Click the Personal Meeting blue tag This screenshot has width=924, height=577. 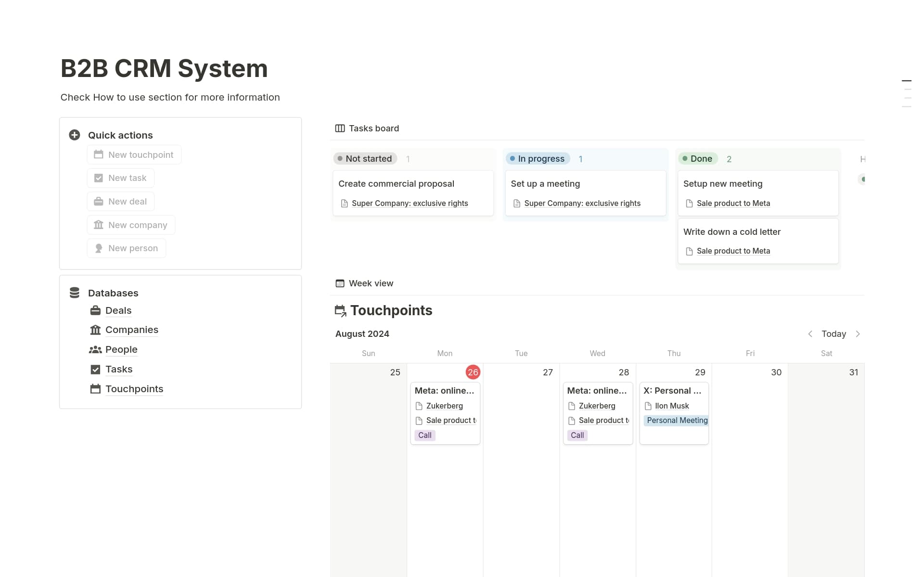coord(676,421)
